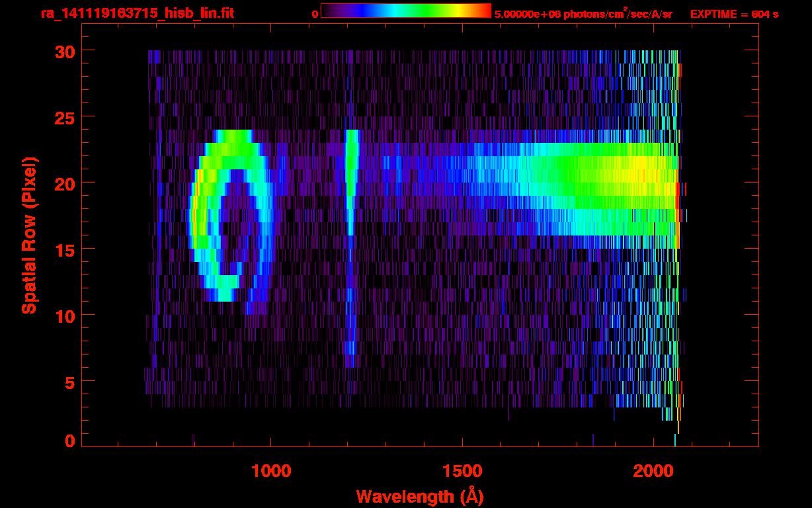
Task: Click the Spatial Row (Pixel) axis title
Action: click(29, 235)
